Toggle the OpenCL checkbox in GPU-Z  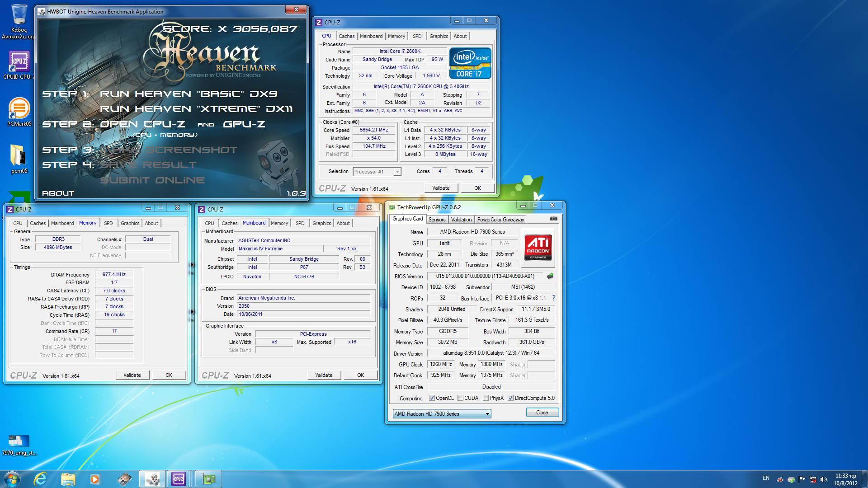point(432,398)
